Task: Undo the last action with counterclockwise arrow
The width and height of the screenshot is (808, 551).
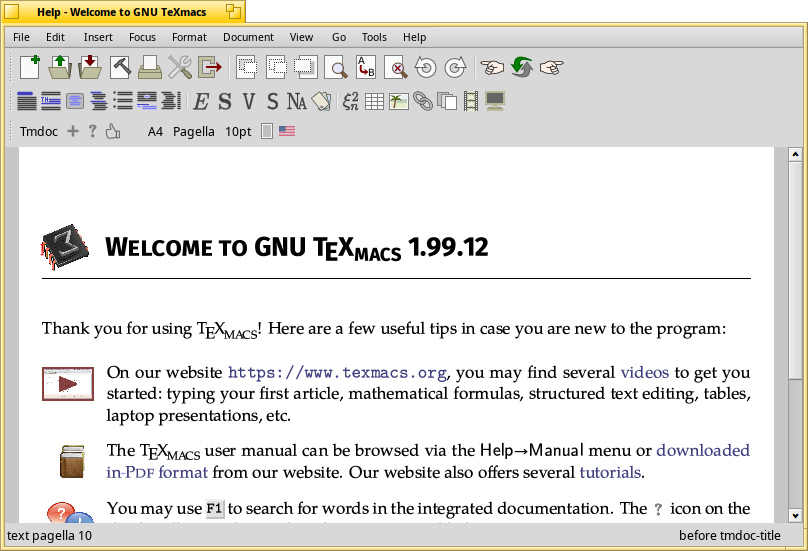Action: tap(426, 67)
